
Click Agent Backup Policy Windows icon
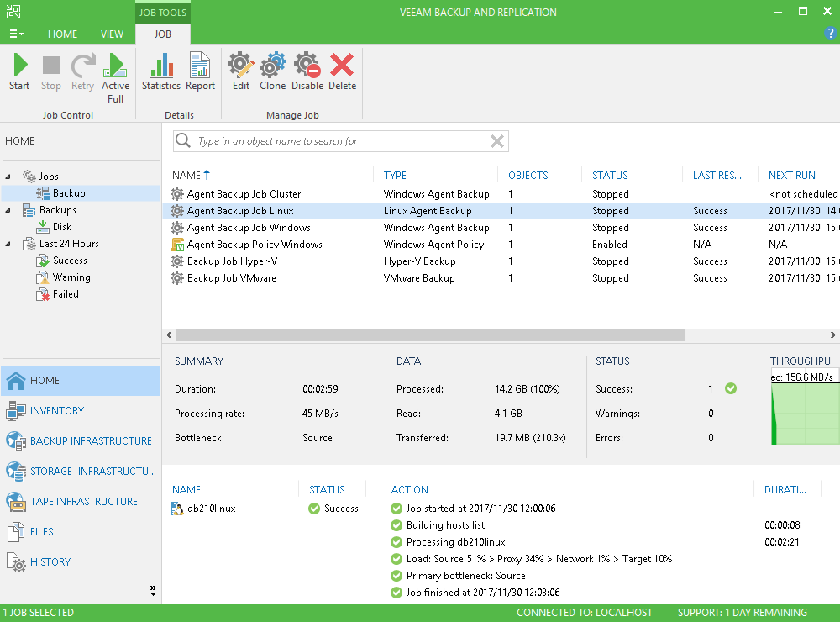(x=177, y=245)
